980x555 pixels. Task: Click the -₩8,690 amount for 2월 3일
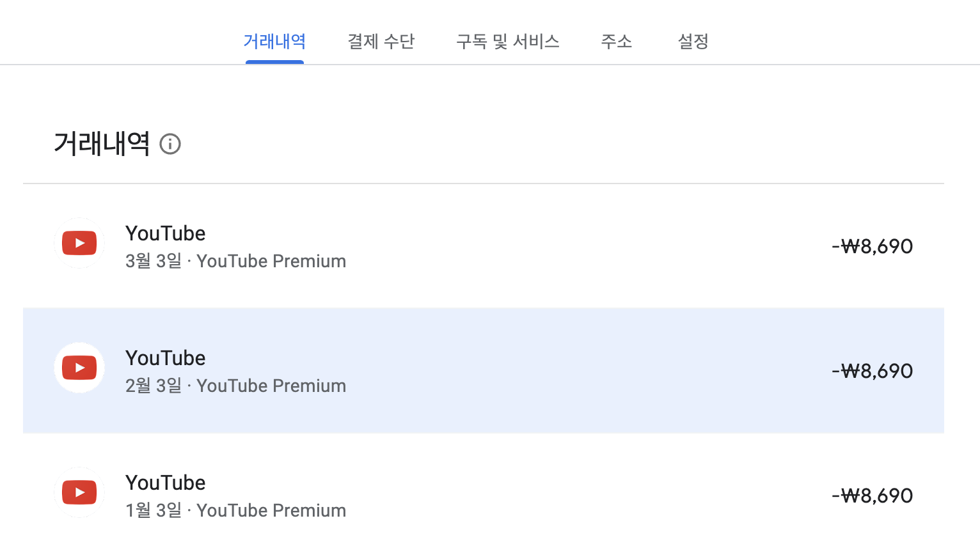[x=872, y=371]
